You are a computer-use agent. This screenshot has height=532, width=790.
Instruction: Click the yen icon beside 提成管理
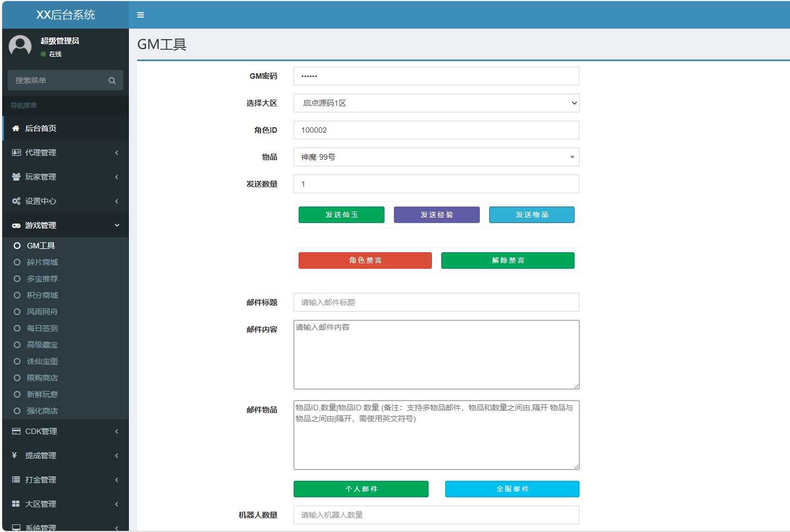(15, 455)
